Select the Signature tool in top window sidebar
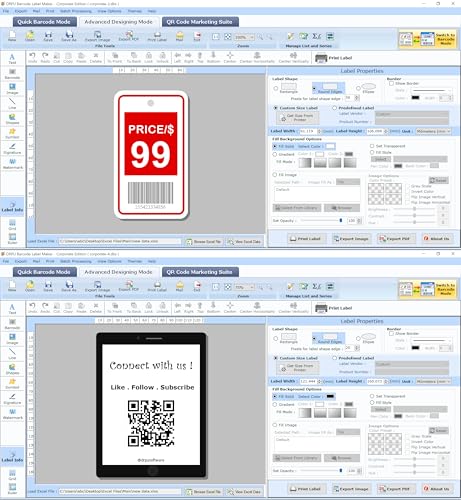 [x=12, y=149]
